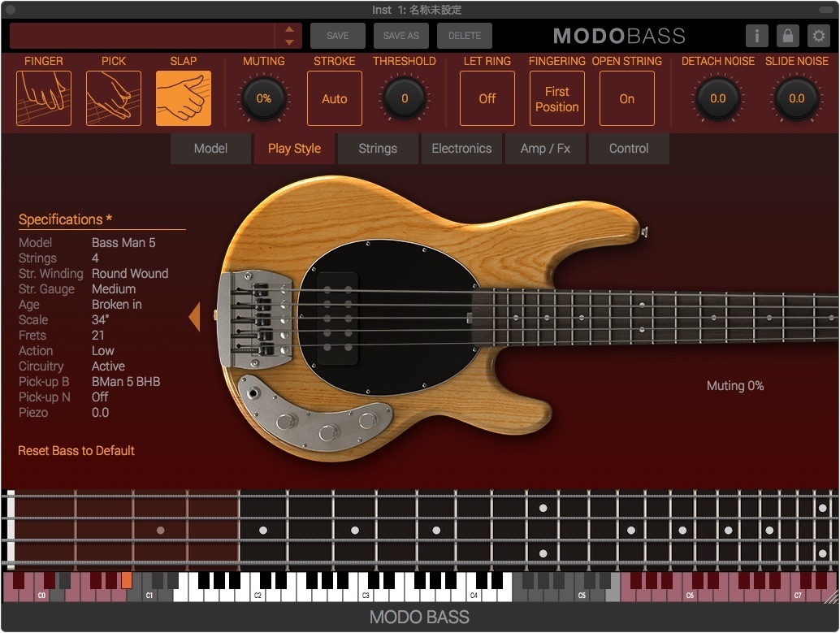Open the Control tab
This screenshot has height=633, width=840.
coord(629,149)
